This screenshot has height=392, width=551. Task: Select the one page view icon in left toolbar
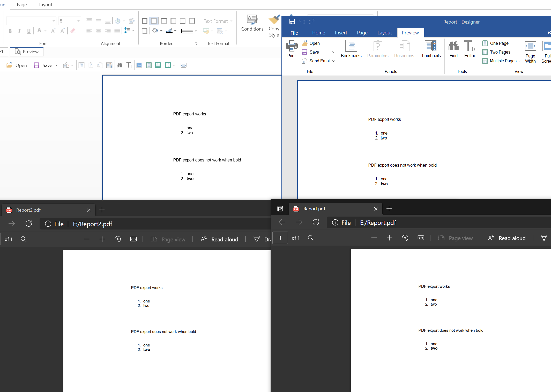point(148,65)
